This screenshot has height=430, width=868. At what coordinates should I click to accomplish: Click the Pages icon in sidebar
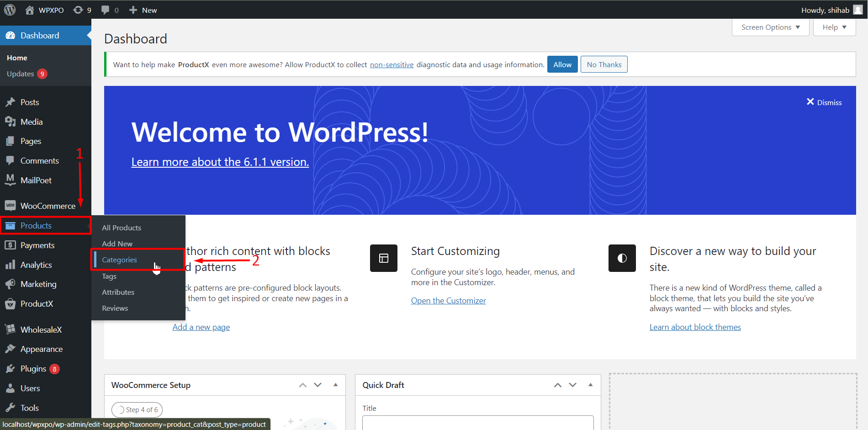[x=10, y=141]
